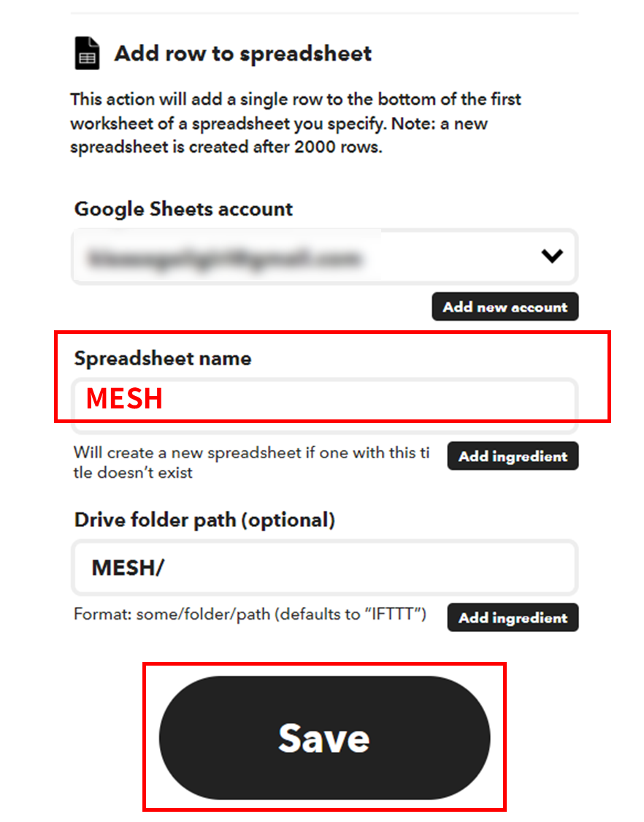The width and height of the screenshot is (644, 822).
Task: Click the Add row to spreadsheet heading
Action: pos(242,53)
